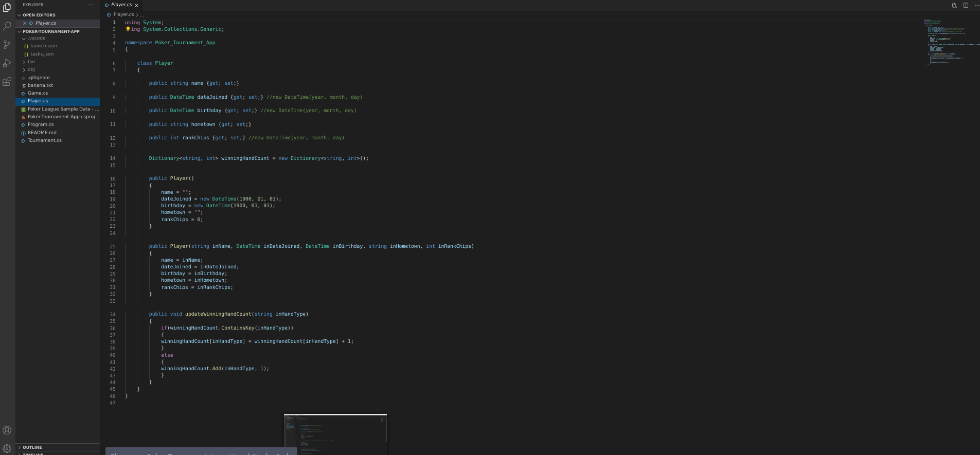Close the Player.cs editor tab
Screen dimensions: 980x455
(136, 5)
